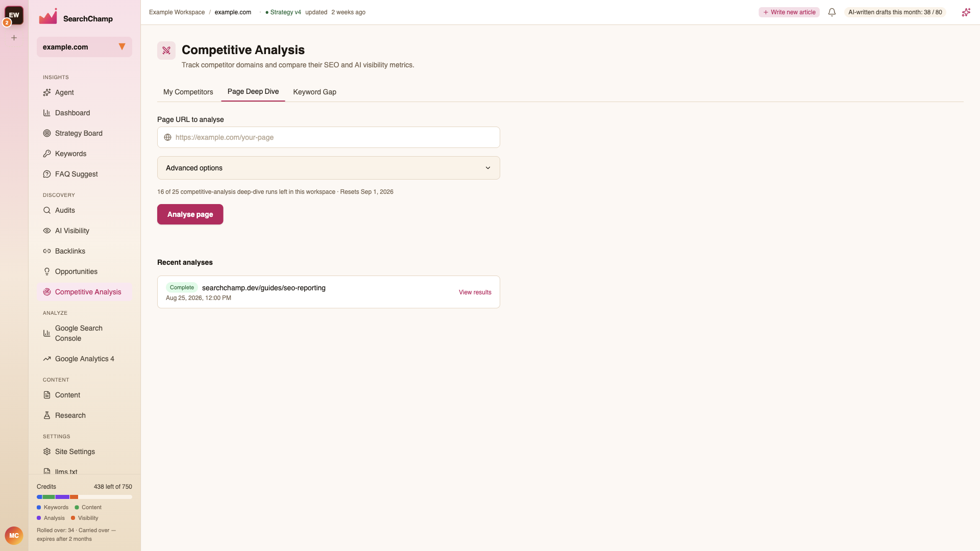Screen dimensions: 980x551
Task: Click the Site Settings gear icon
Action: coord(47,452)
